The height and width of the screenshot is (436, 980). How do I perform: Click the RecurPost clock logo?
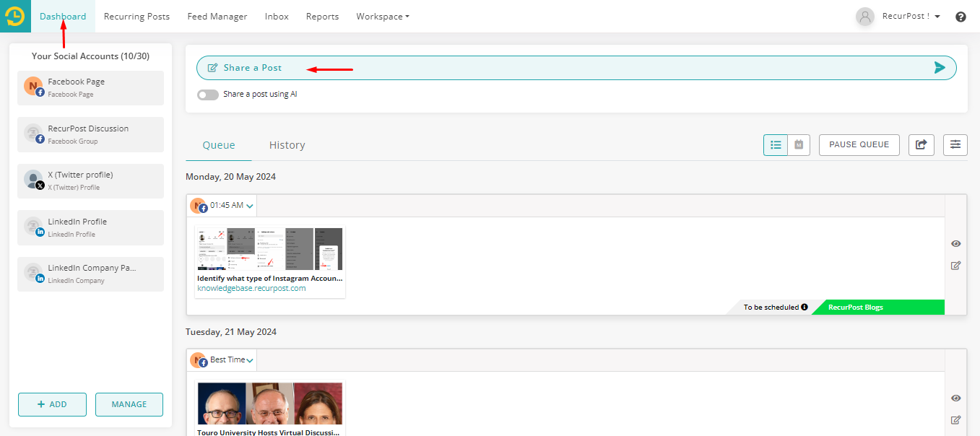15,16
